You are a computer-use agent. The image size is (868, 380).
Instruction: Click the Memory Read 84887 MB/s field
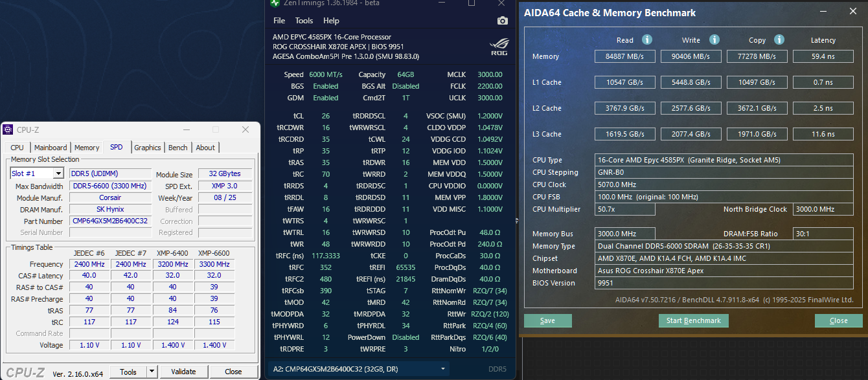click(624, 56)
